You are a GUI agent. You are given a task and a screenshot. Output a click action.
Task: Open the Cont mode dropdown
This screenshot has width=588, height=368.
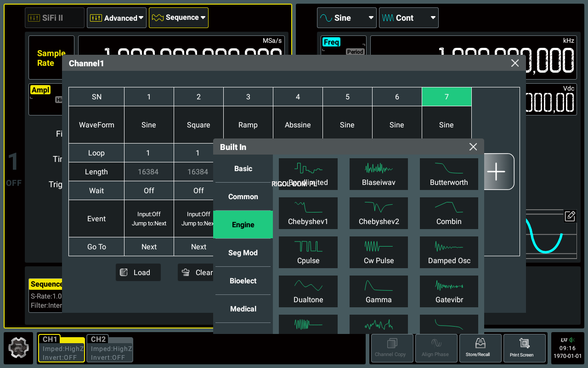(408, 18)
